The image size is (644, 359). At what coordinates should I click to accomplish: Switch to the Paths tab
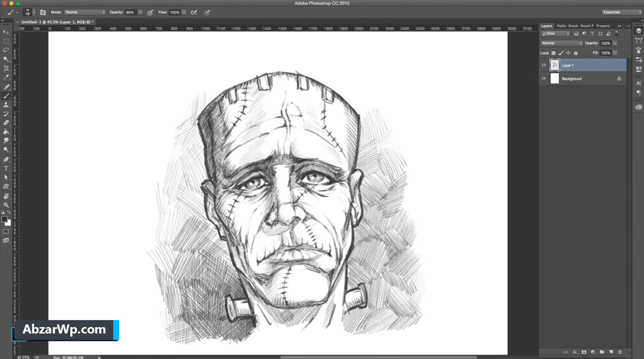click(x=561, y=26)
